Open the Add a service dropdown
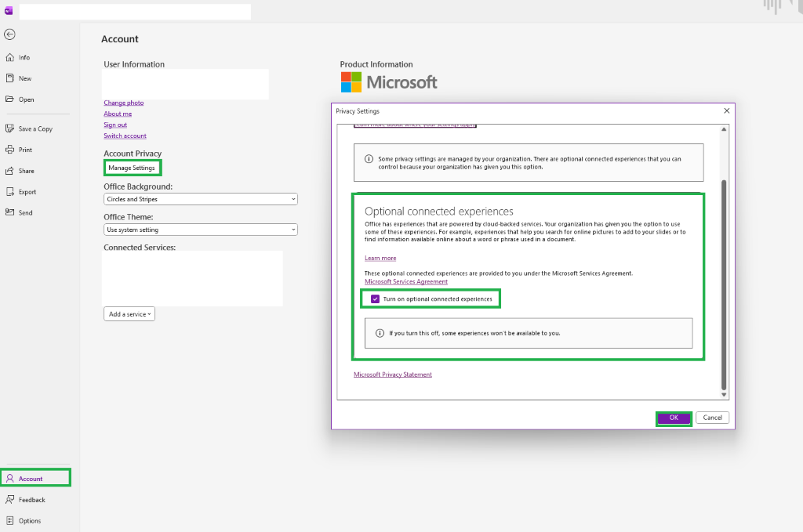803x532 pixels. coord(129,314)
